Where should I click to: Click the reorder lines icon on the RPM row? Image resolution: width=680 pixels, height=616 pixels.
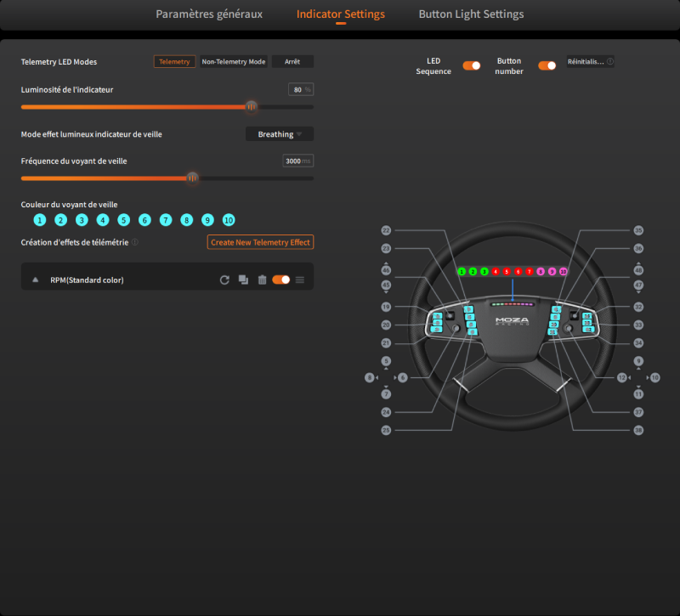point(300,278)
